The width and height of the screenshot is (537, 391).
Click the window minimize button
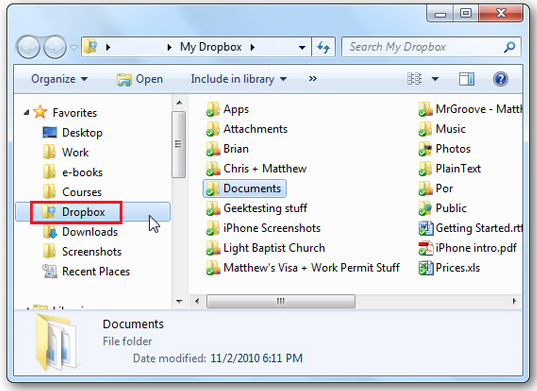(440, 13)
